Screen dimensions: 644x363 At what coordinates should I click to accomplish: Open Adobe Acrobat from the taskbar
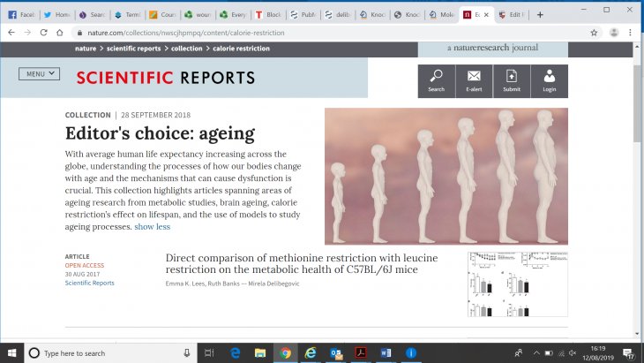[x=361, y=352]
